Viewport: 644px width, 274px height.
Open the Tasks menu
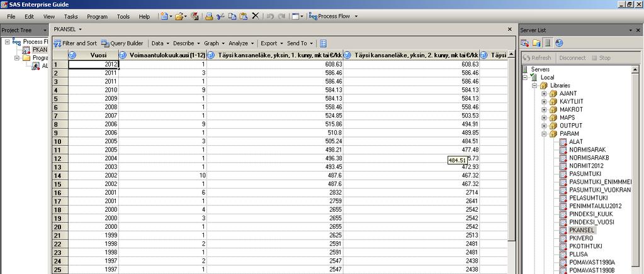71,16
